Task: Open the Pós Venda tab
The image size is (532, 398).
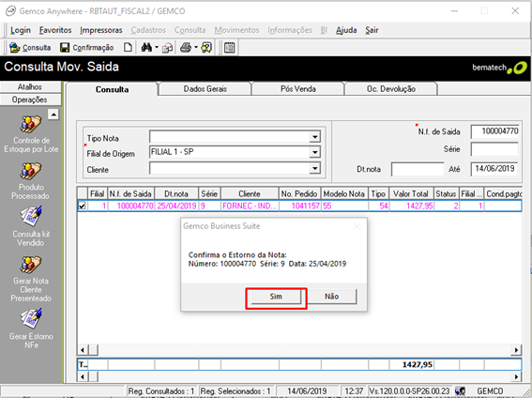Action: tap(297, 89)
